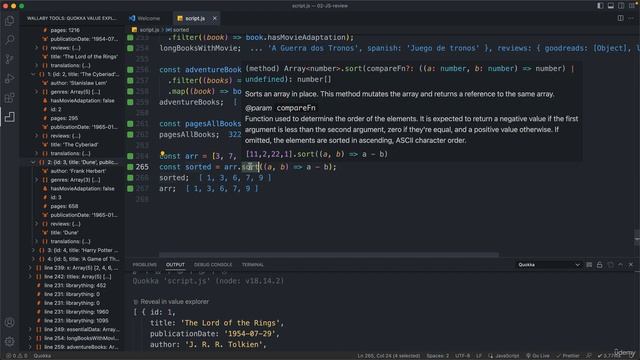Select 'line 231: librarything: 1960' row
640x360 pixels.
72,312
